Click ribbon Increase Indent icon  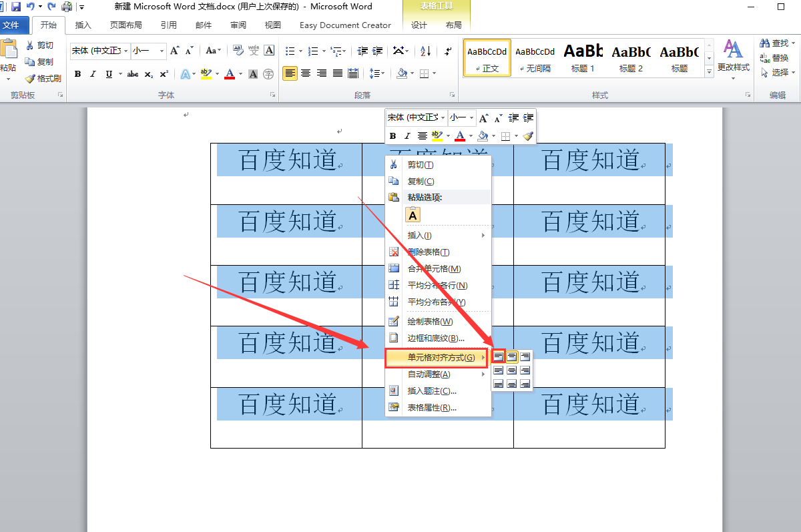(x=378, y=51)
